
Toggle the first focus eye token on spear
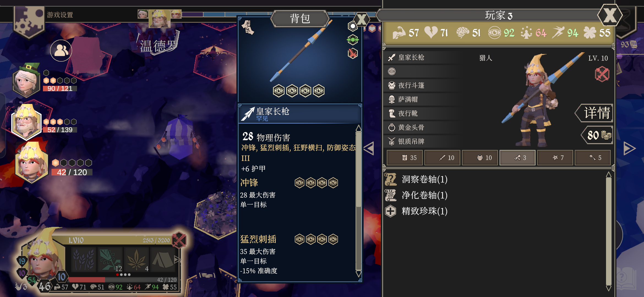(x=279, y=91)
